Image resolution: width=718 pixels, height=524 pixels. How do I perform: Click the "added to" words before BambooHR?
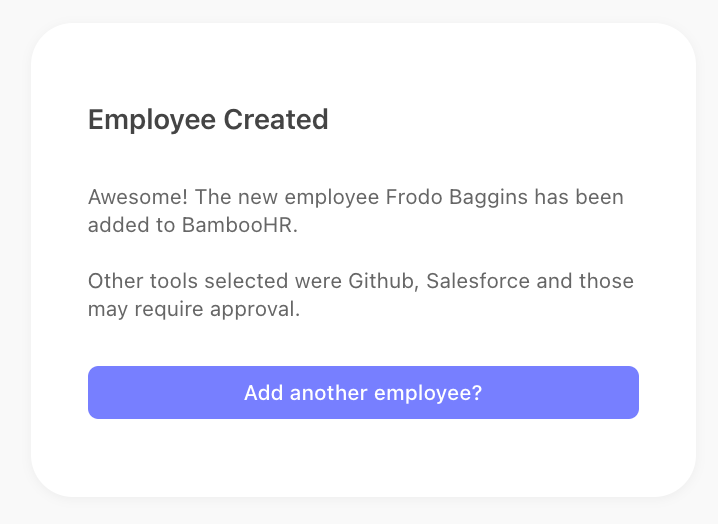[131, 225]
